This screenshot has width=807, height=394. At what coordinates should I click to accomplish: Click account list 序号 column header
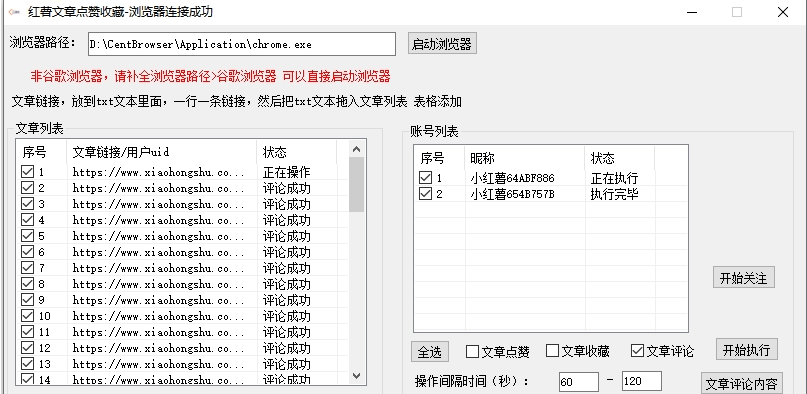coord(440,158)
